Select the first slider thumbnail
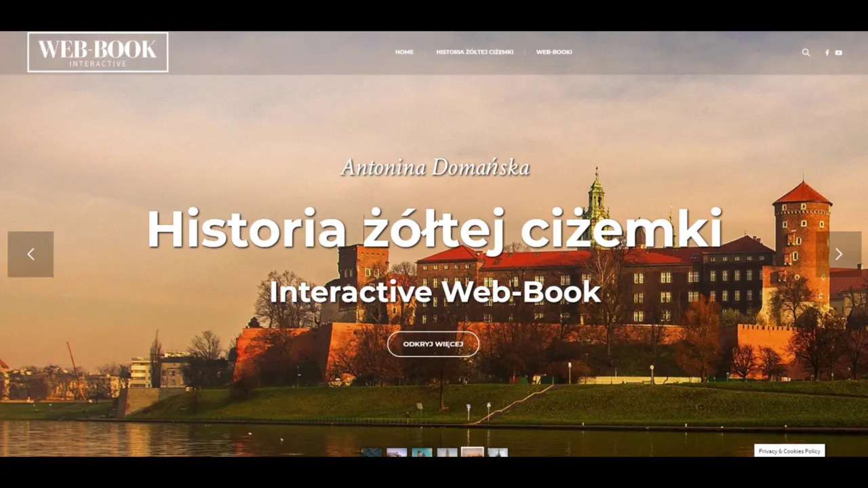 click(x=372, y=452)
